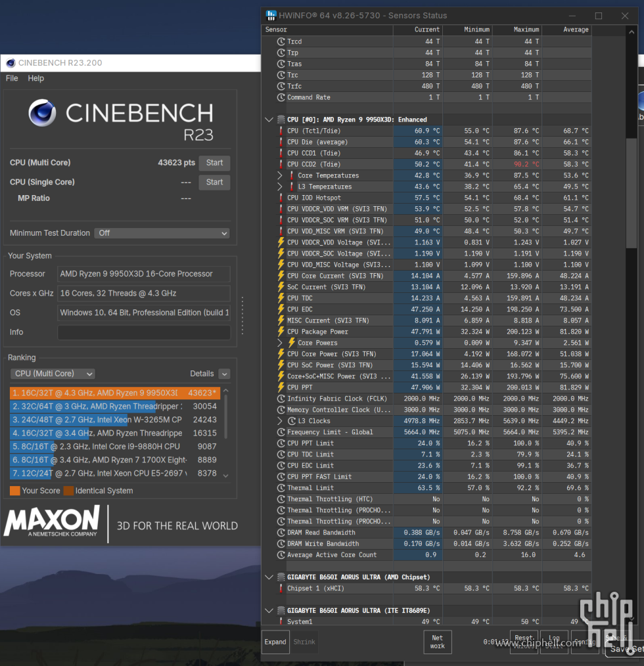Click the Shrink button in HWiNFO

pyautogui.click(x=304, y=642)
